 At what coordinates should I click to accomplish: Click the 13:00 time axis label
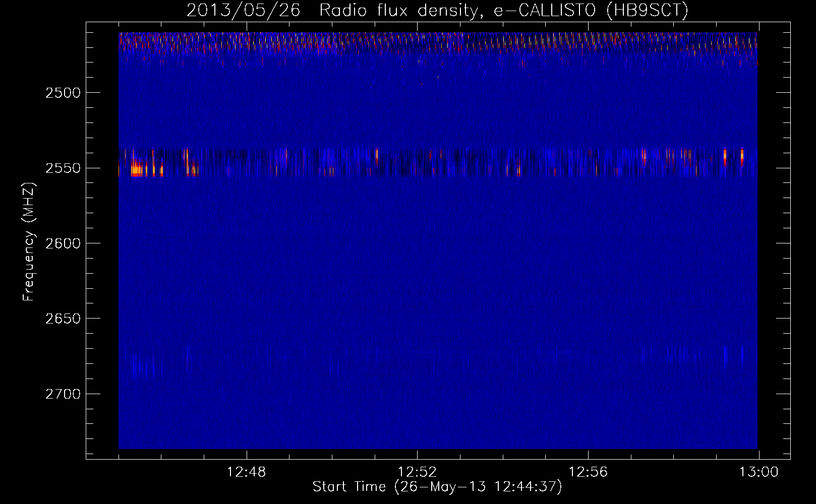(x=759, y=472)
